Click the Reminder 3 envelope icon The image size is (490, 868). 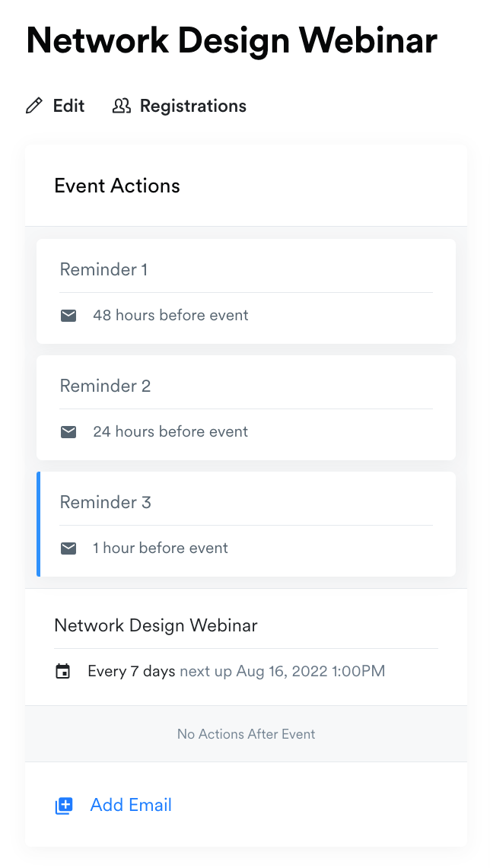pos(68,548)
